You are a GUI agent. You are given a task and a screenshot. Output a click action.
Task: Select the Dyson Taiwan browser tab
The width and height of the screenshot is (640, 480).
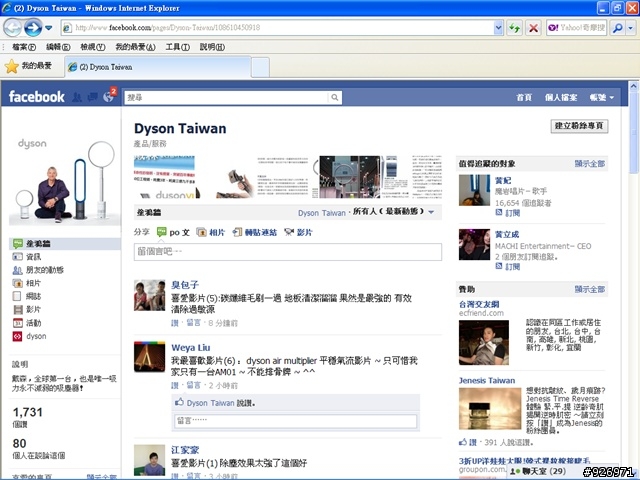(x=158, y=67)
